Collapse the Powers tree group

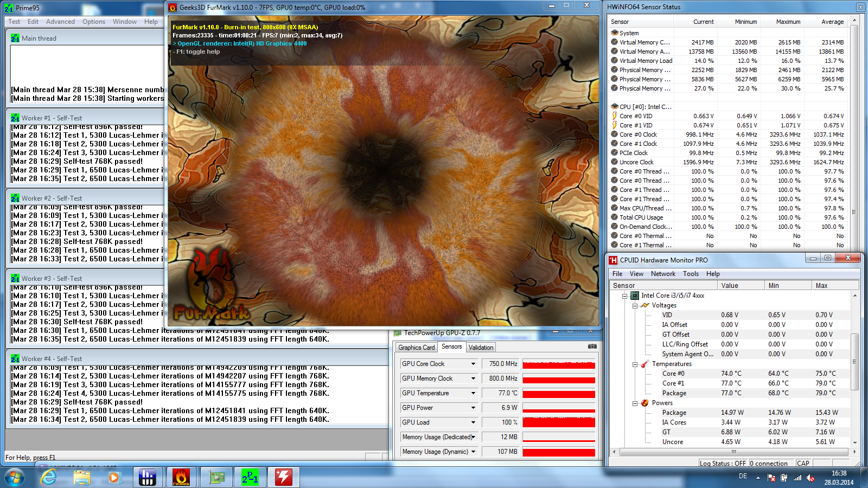click(x=635, y=403)
